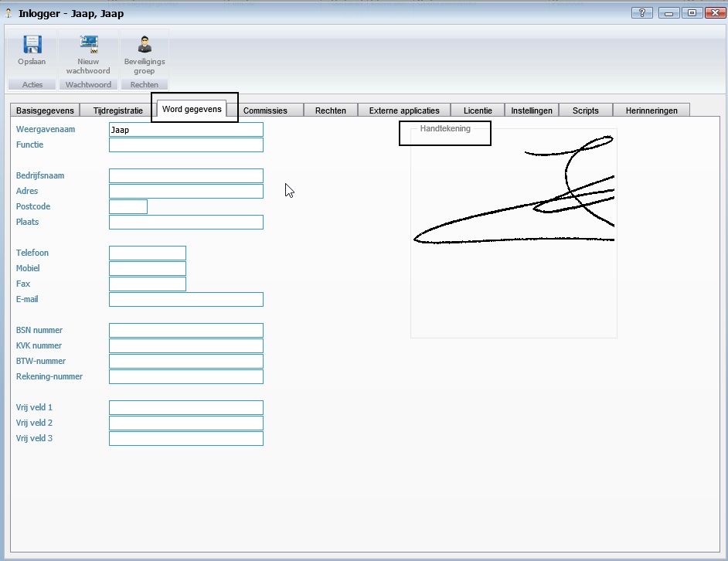Click the help question mark button
This screenshot has width=728, height=561.
tap(641, 12)
